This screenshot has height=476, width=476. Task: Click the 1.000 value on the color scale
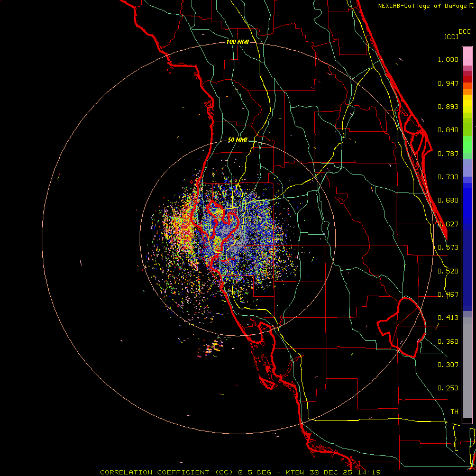tap(448, 59)
